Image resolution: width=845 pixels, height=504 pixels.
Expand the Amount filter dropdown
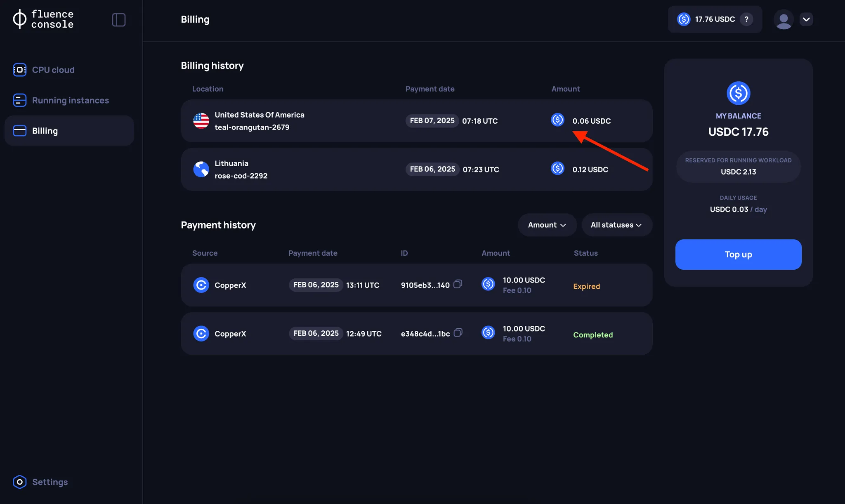(547, 224)
